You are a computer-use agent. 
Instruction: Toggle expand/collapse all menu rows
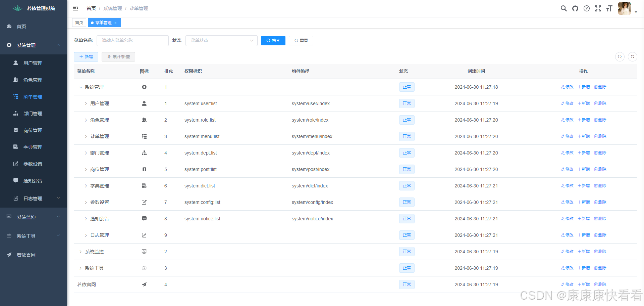pos(118,57)
